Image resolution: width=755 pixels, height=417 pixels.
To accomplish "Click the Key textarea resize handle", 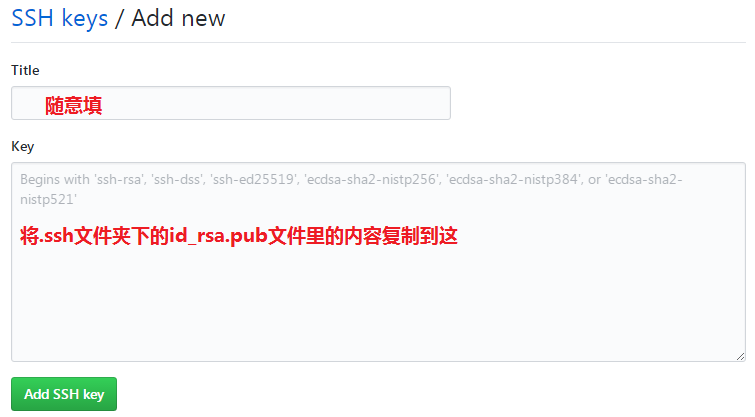I will (741, 356).
